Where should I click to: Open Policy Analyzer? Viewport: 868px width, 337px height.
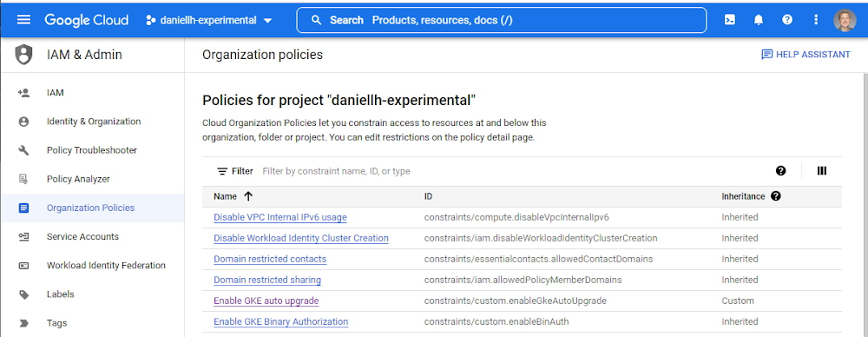pos(78,179)
